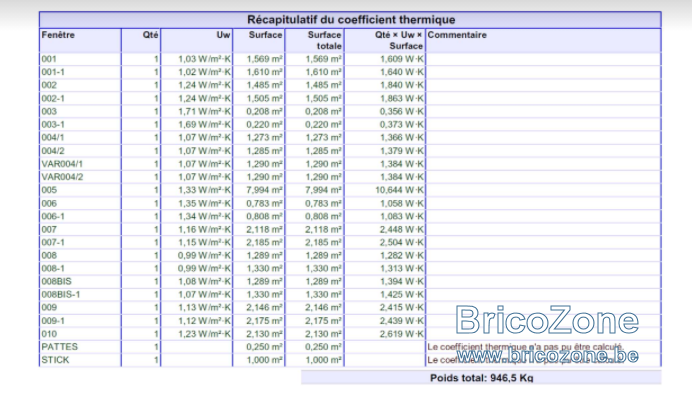The image size is (692, 399).
Task: Click Uw value '1,69 W/m²·K'
Action: (204, 124)
